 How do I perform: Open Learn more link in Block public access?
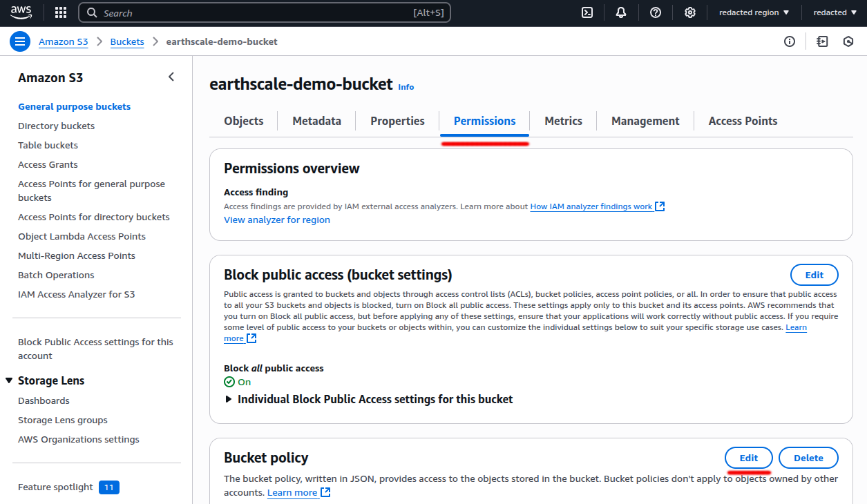tap(796, 327)
